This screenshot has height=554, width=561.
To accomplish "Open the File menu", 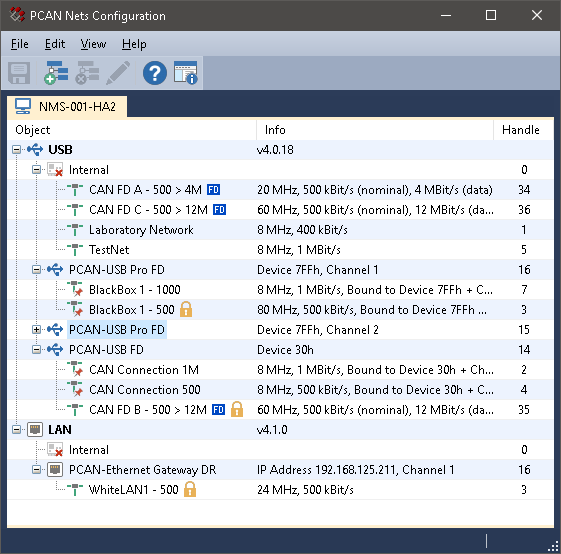I will coord(20,44).
